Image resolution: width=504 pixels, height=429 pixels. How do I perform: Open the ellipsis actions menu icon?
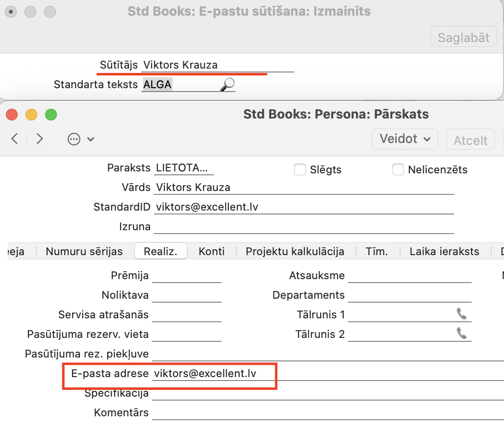[74, 140]
